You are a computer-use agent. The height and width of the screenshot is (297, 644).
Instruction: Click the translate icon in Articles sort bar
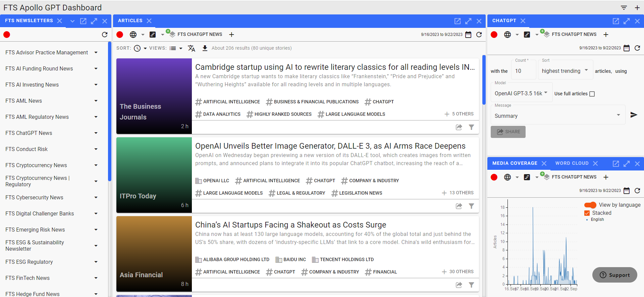tap(192, 48)
